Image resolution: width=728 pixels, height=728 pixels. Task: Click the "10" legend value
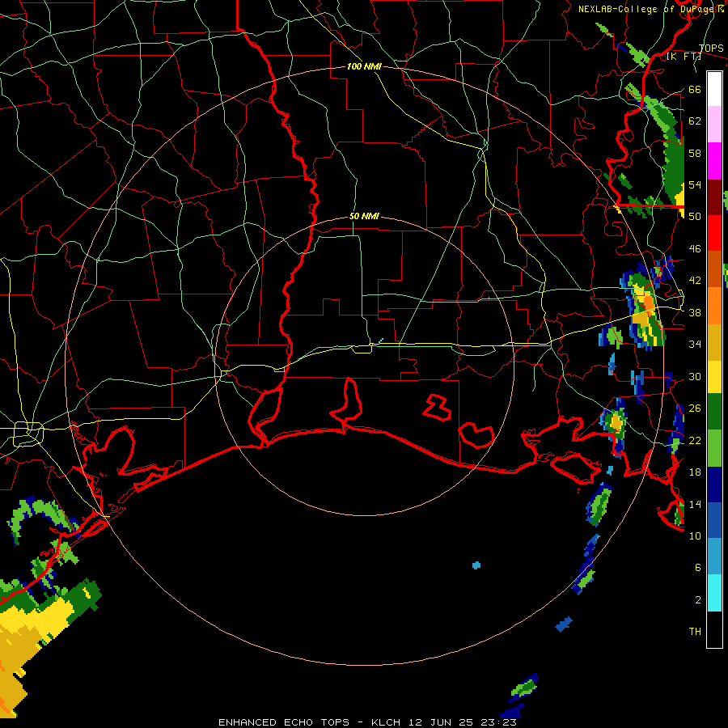tap(695, 535)
